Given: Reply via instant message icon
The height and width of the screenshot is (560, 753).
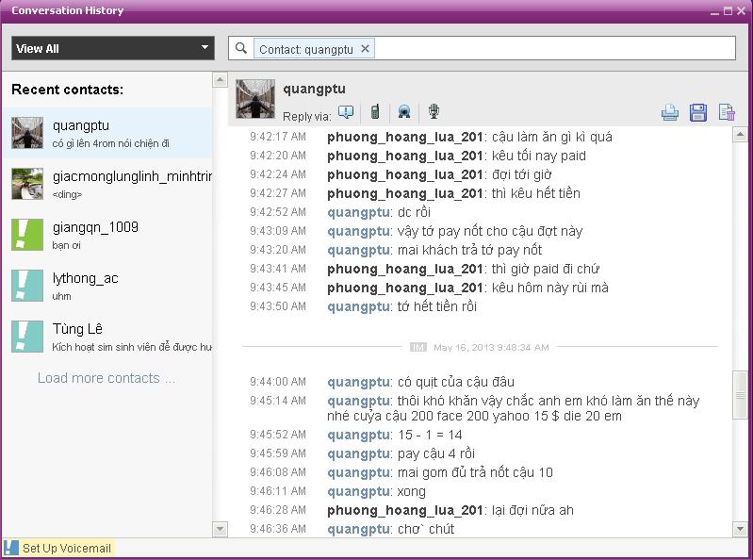Looking at the screenshot, I should (x=346, y=112).
